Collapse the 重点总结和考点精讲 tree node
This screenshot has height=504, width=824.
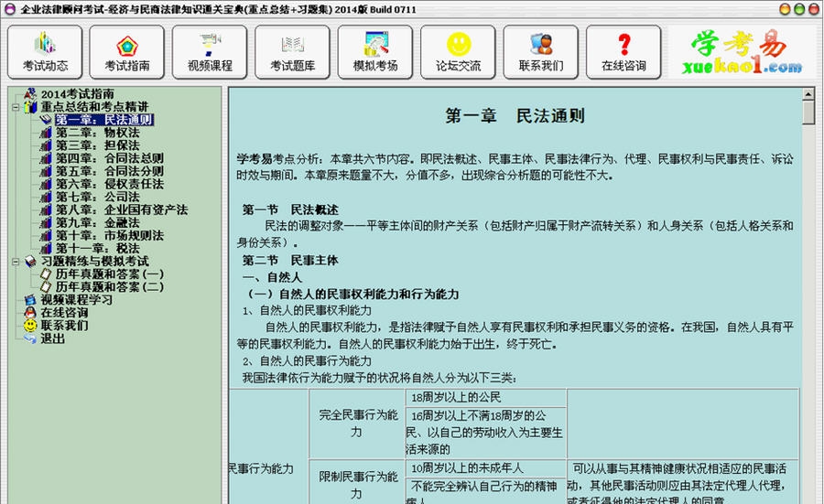16,107
